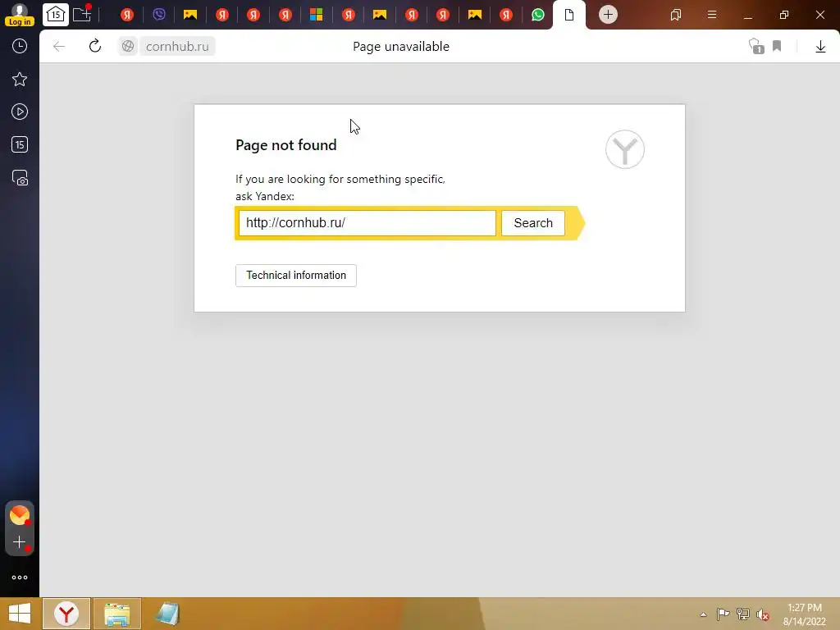The image size is (840, 630).
Task: Click the cornhub.ru address field
Action: point(177,47)
